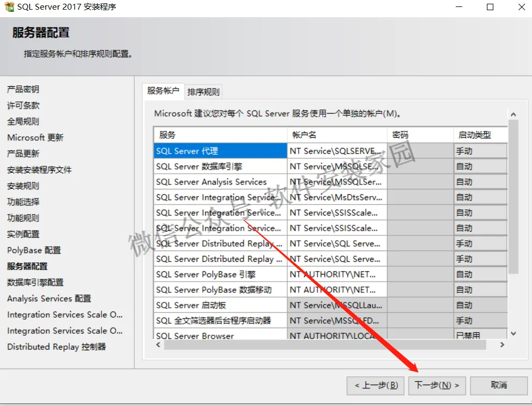Screen dimensions: 532x406
Task: Click PolyBase 配置 step in sidebar
Action: pyautogui.click(x=34, y=250)
